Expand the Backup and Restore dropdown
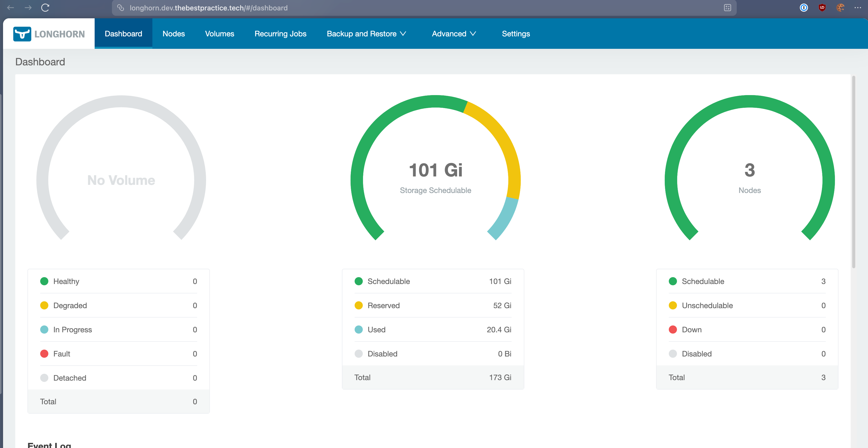 (366, 34)
